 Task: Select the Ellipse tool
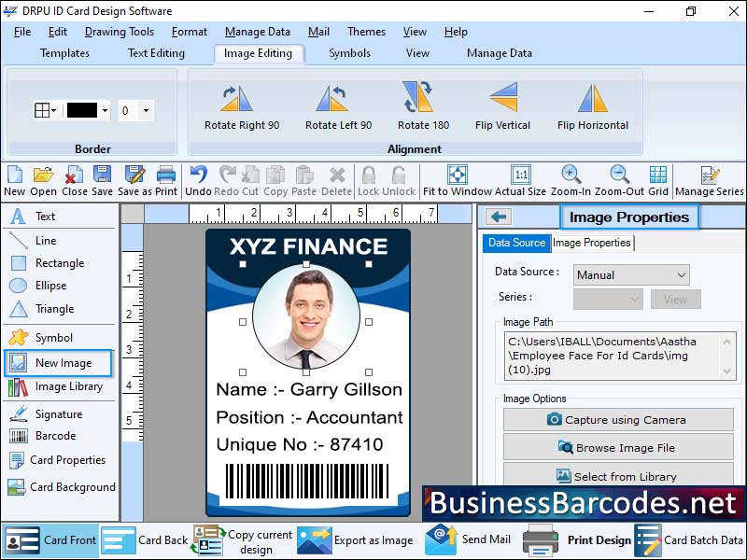(x=37, y=286)
